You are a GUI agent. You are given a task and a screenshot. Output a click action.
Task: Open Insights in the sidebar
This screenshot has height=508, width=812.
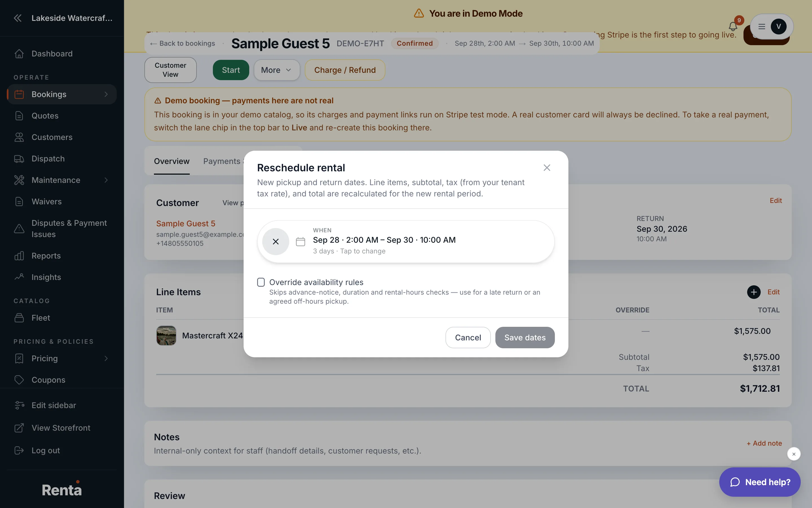62,277
